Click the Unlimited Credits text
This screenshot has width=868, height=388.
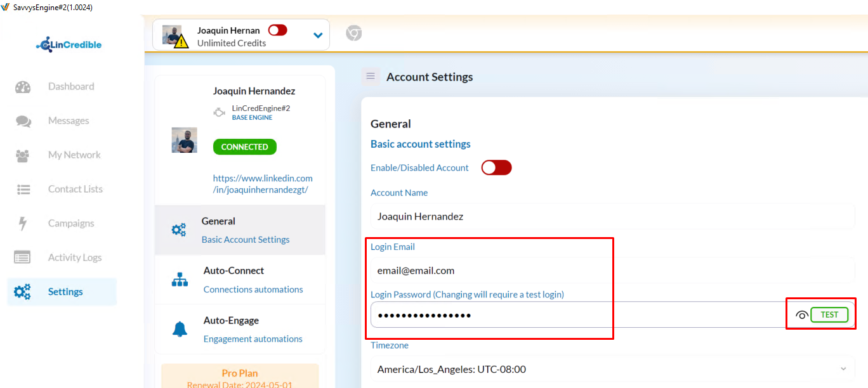point(232,43)
